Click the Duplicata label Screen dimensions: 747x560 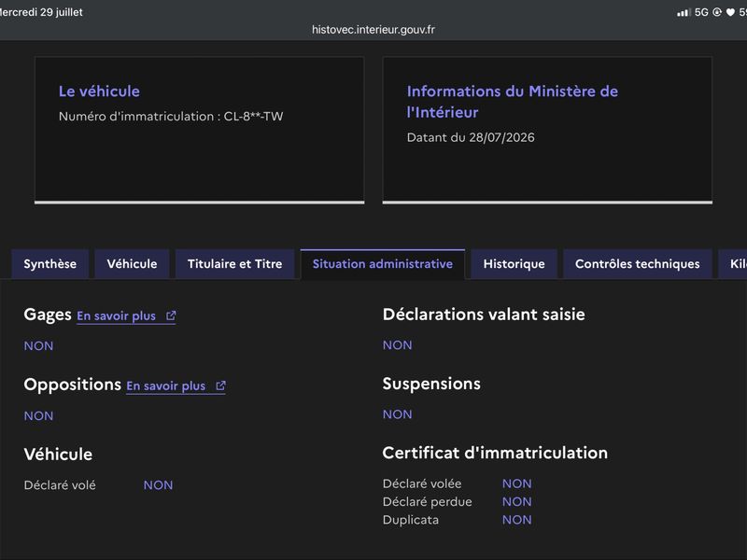coord(411,520)
